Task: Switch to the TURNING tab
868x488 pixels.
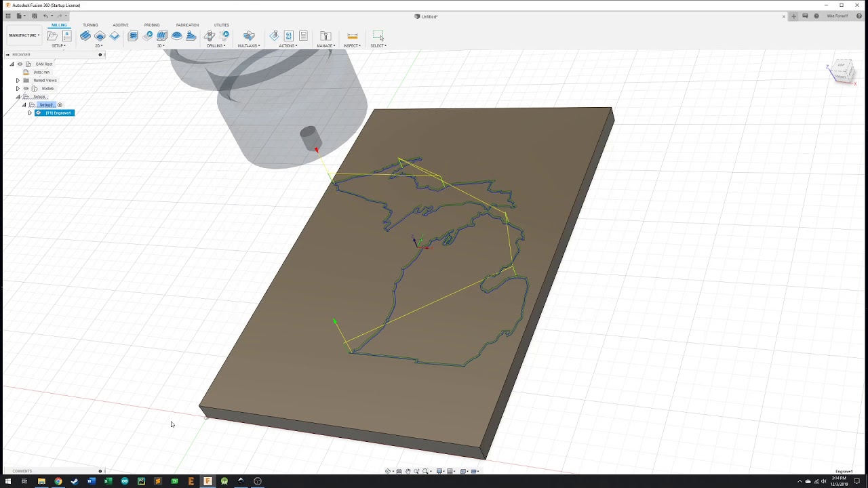Action: pos(90,25)
